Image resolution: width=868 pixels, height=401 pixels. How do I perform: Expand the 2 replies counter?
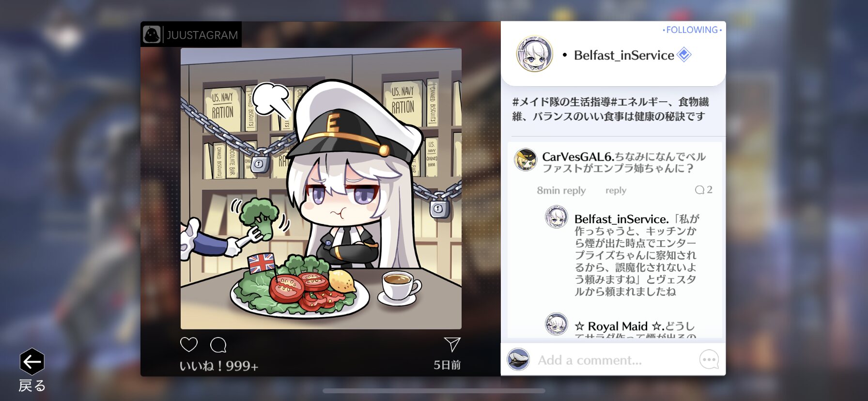coord(703,190)
